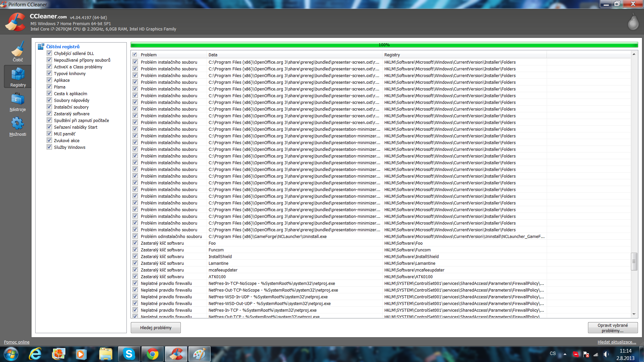Viewport: 644px width, 362px height.
Task: Open the Registry section icon
Action: click(x=18, y=77)
